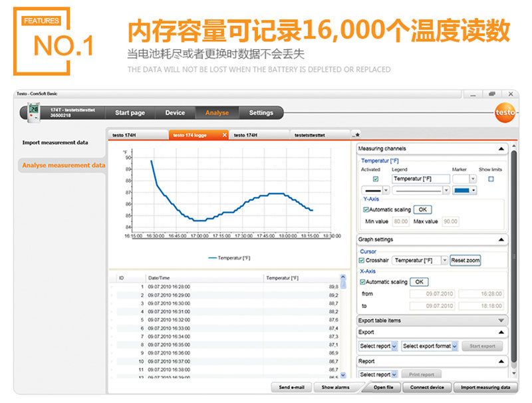Image resolution: width=532 pixels, height=403 pixels.
Task: Open the Analyse tab
Action: [217, 112]
